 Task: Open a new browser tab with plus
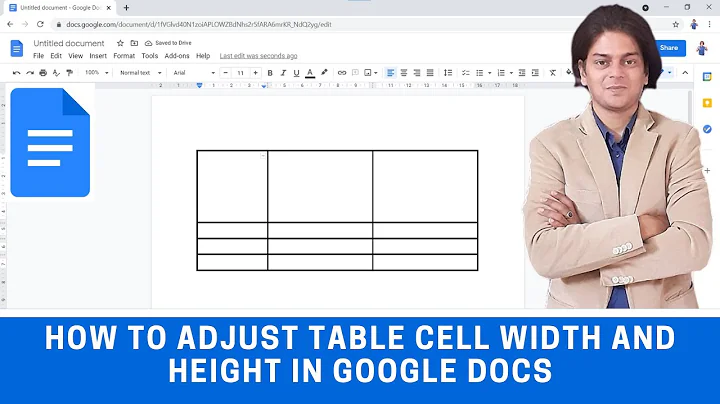tap(126, 8)
